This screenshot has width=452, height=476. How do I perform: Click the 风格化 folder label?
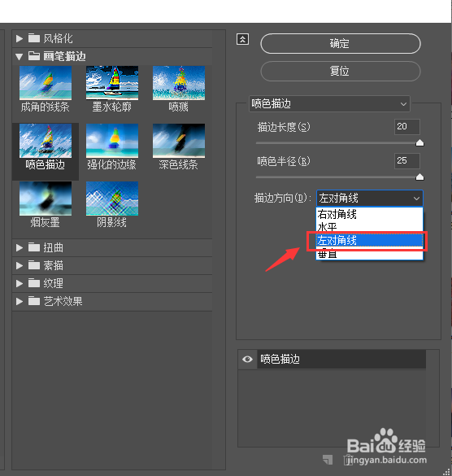[58, 38]
